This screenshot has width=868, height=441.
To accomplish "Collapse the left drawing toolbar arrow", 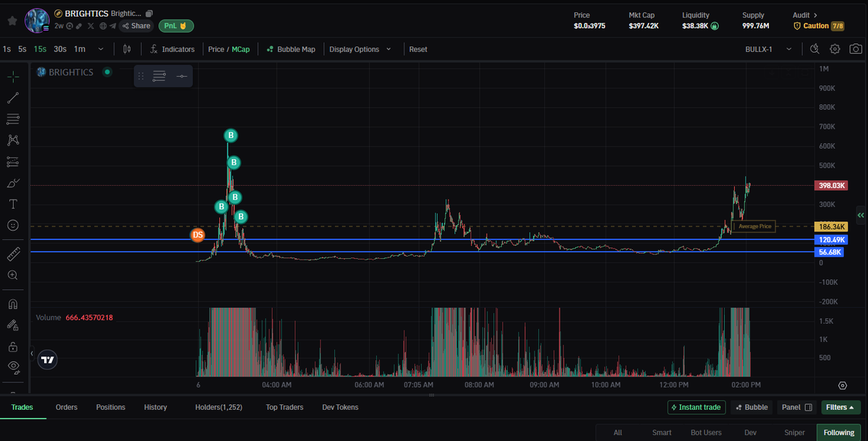I will tap(32, 354).
